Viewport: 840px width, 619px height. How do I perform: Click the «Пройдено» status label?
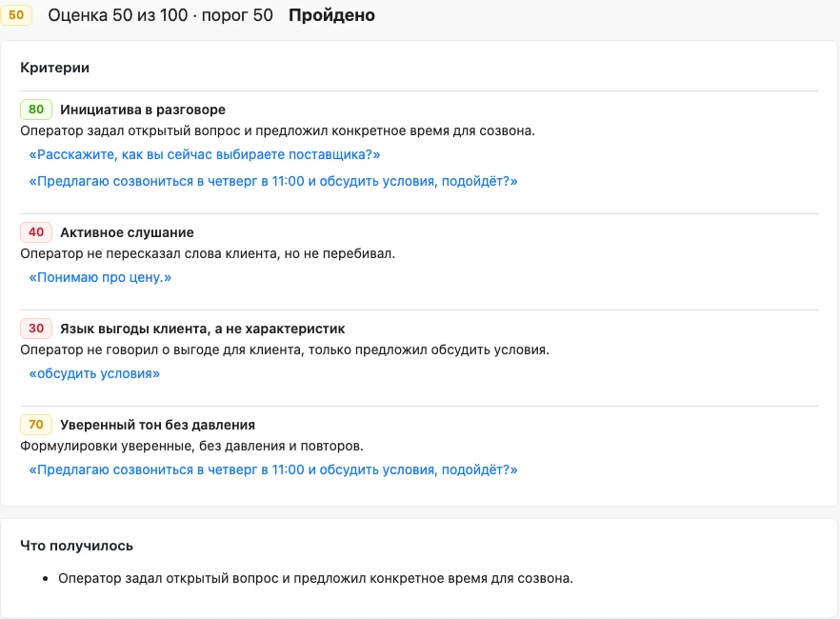pyautogui.click(x=331, y=15)
